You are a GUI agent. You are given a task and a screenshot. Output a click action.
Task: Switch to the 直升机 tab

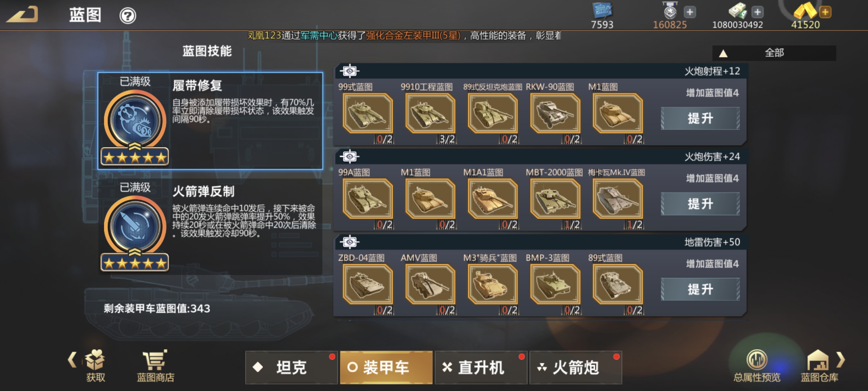click(x=481, y=367)
